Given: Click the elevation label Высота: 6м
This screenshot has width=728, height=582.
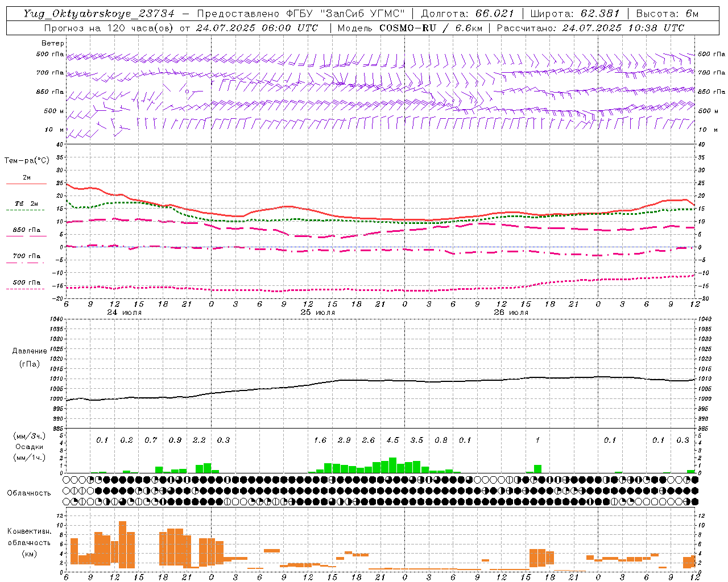Looking at the screenshot, I should (667, 14).
